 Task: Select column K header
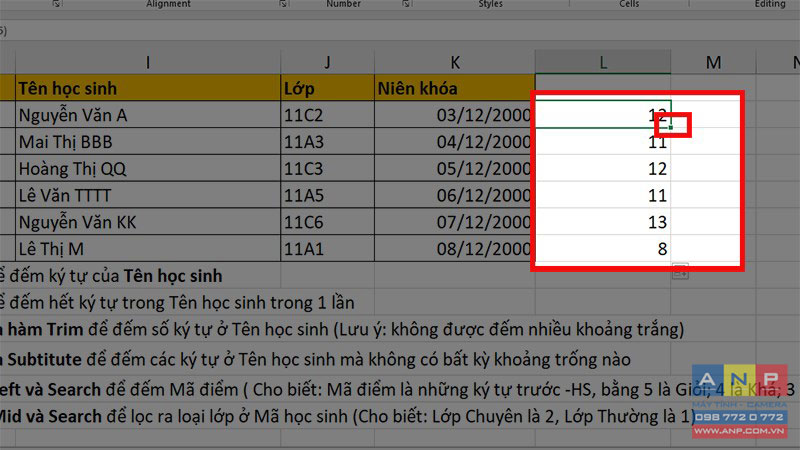point(455,62)
